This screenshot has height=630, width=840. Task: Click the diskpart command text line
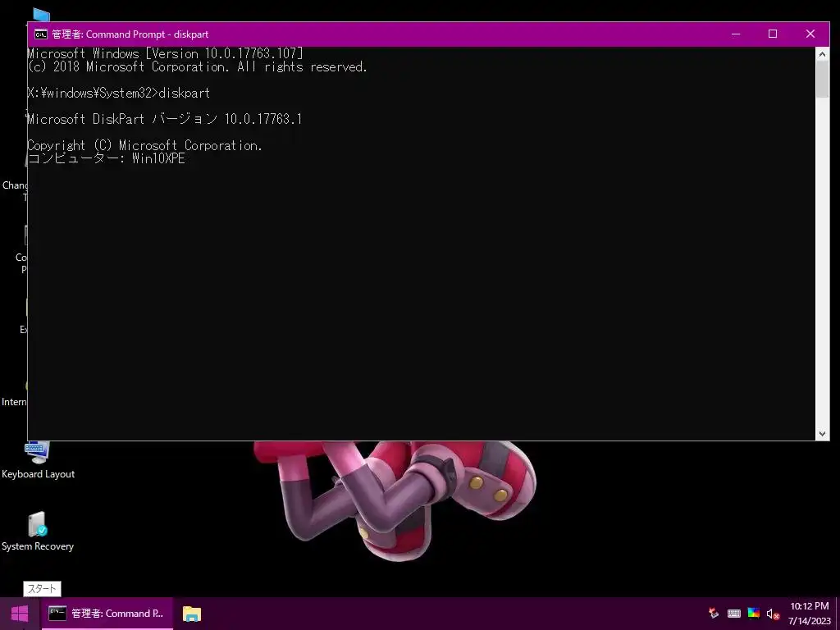[x=118, y=94]
